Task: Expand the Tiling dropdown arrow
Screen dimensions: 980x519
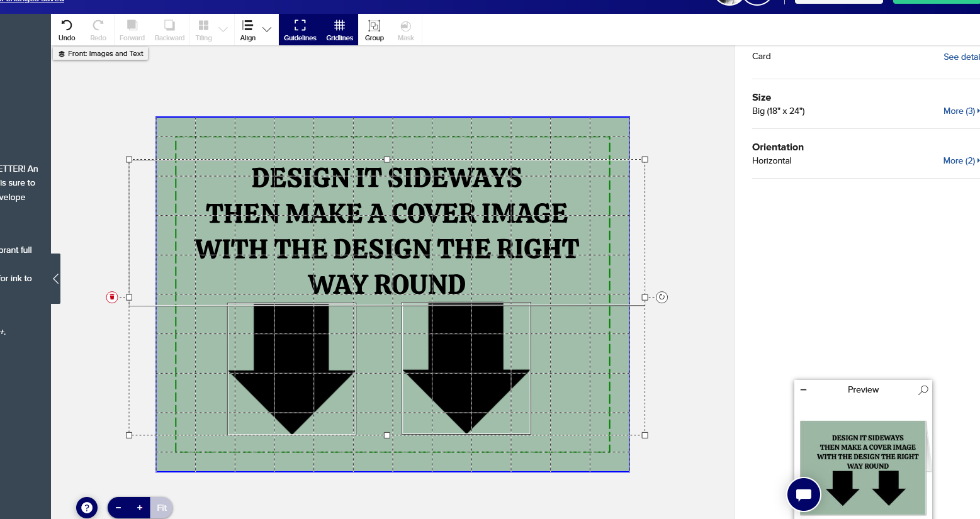Action: click(x=223, y=30)
